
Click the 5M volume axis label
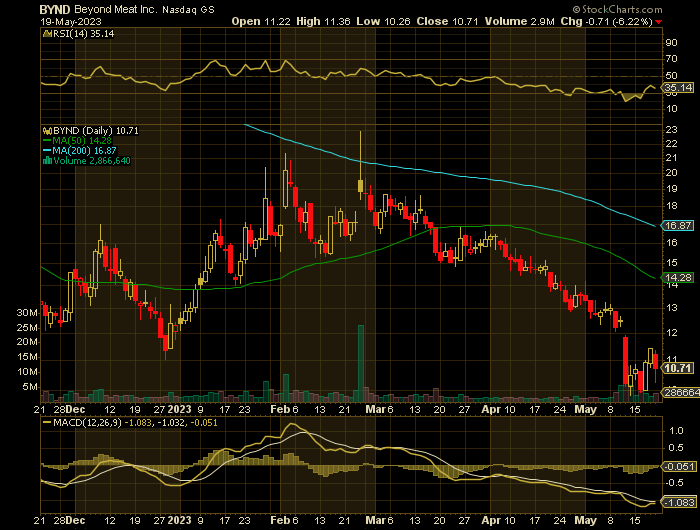30,387
